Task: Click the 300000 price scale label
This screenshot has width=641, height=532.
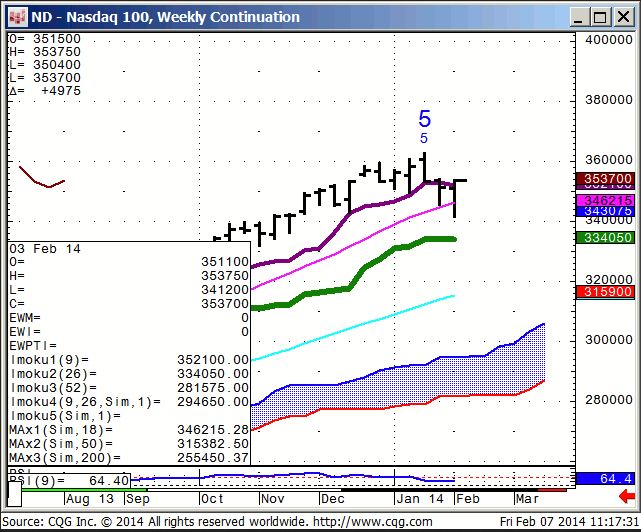Action: coord(609,340)
